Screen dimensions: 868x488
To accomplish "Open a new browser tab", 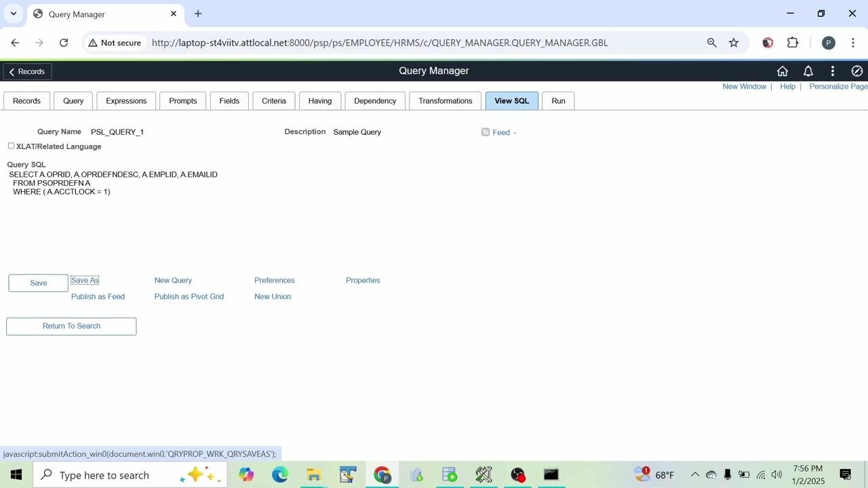I will pyautogui.click(x=198, y=14).
